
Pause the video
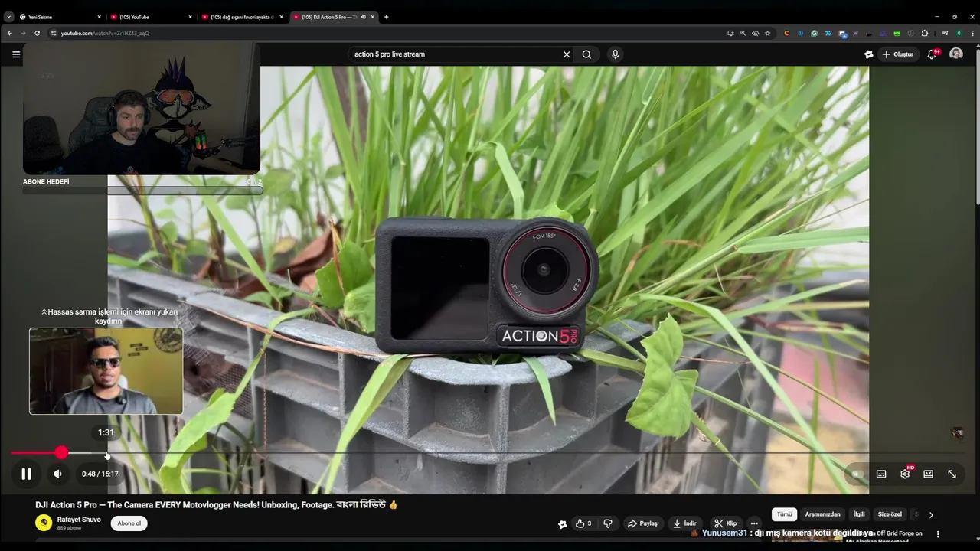coord(26,474)
